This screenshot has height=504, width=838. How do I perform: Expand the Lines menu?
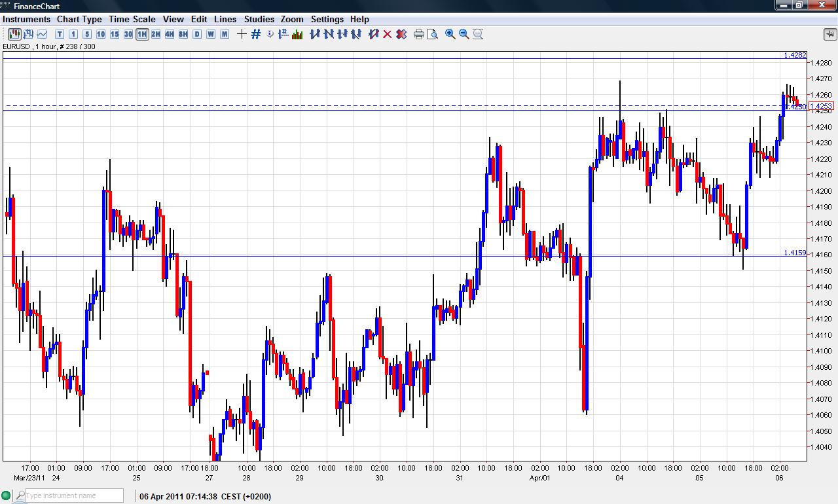225,19
